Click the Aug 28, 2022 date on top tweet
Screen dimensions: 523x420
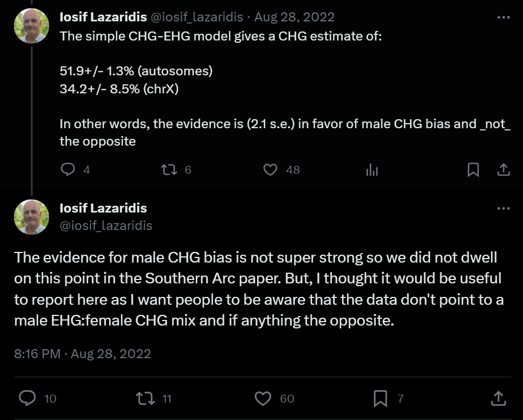[x=294, y=17]
